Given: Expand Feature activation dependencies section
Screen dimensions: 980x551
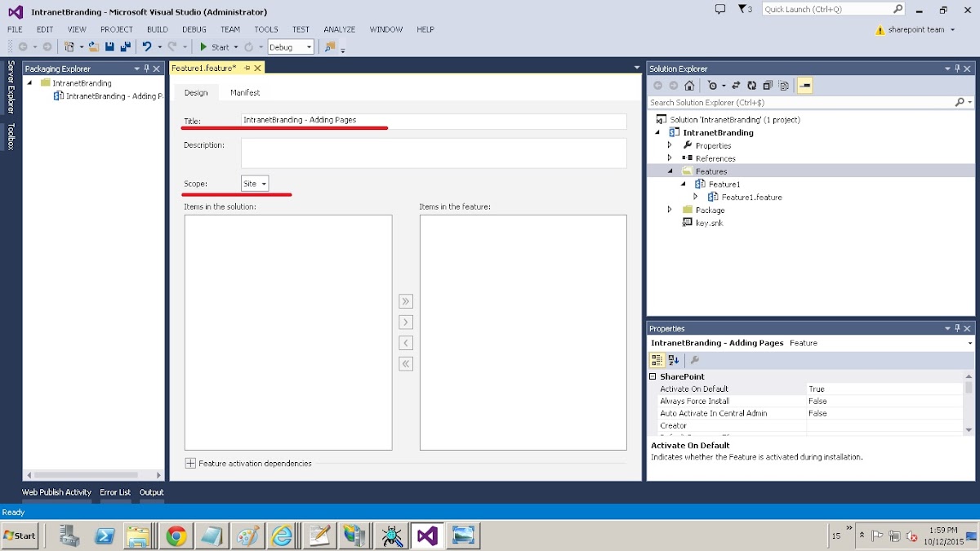Looking at the screenshot, I should [x=190, y=464].
